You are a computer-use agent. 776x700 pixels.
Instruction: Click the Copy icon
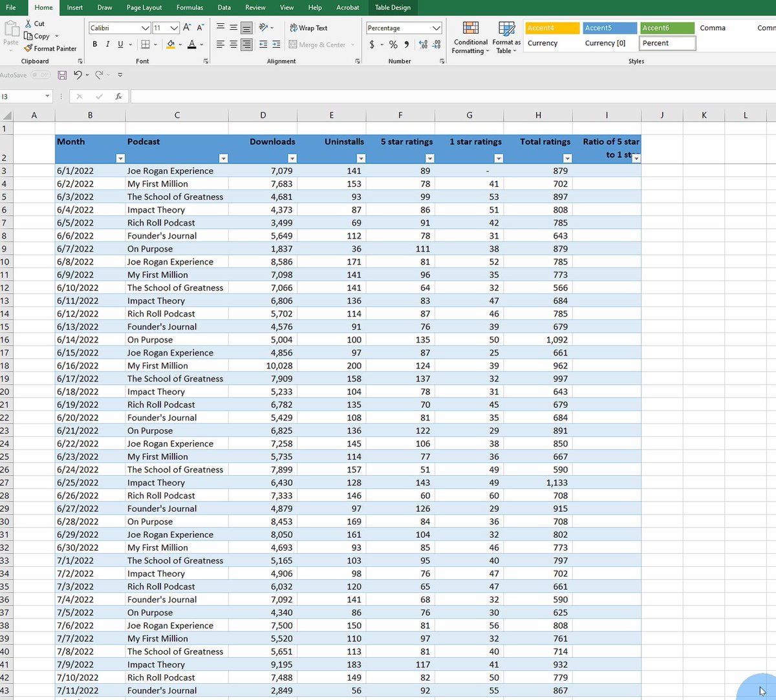[x=28, y=36]
